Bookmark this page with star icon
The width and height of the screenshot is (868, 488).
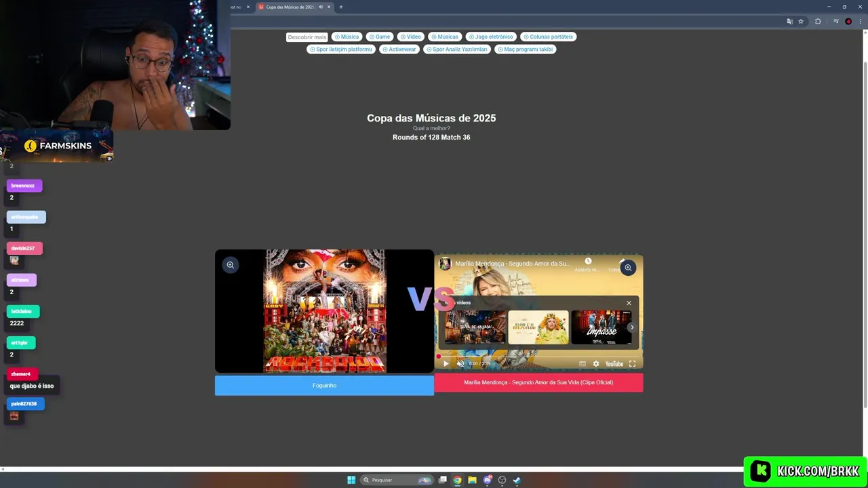point(801,21)
